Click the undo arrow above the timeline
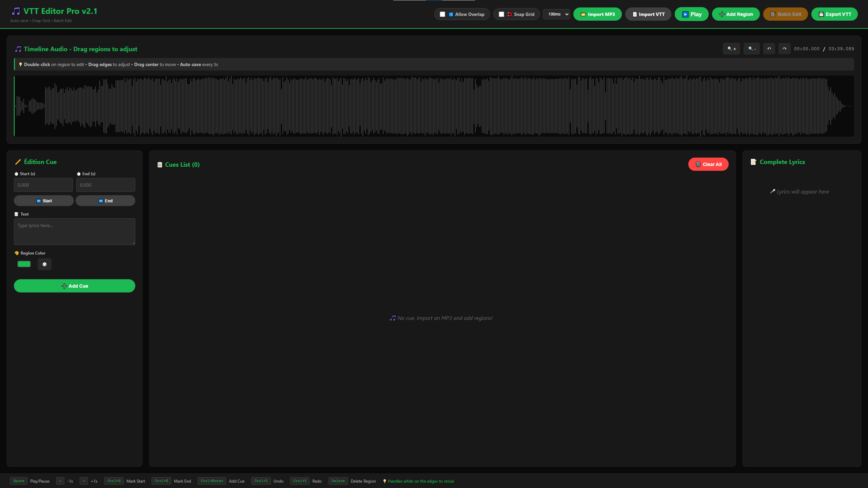This screenshot has width=868, height=488. [769, 48]
